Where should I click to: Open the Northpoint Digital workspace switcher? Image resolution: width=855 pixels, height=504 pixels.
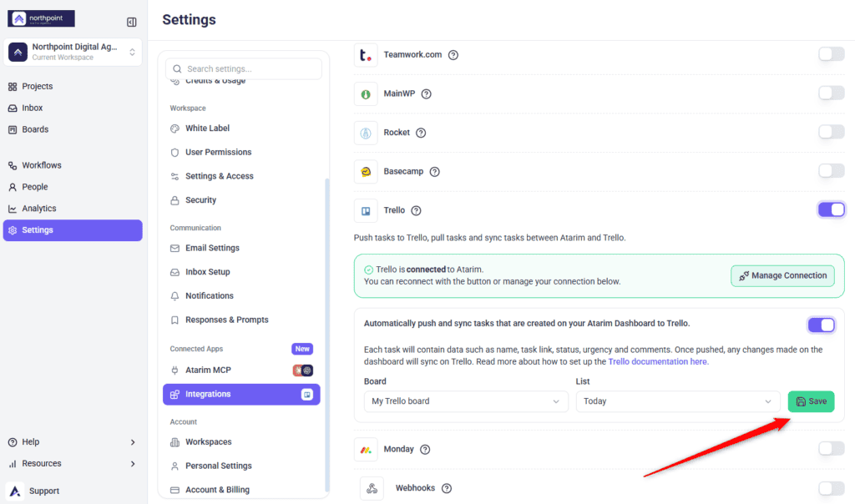coord(73,53)
